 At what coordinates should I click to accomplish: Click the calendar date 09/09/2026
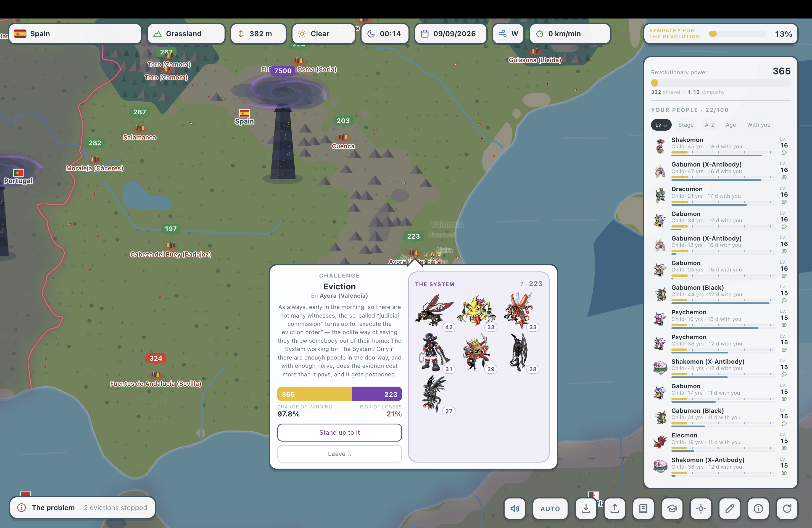(x=450, y=33)
